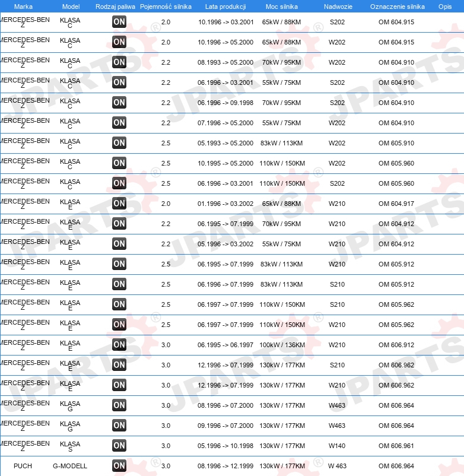Click the Nadwozie column header
Viewport: 464px width, 476px height.
338,7
